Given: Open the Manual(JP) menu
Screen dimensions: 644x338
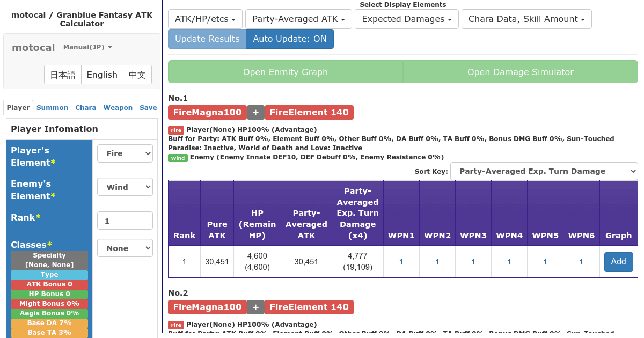Looking at the screenshot, I should click(87, 47).
